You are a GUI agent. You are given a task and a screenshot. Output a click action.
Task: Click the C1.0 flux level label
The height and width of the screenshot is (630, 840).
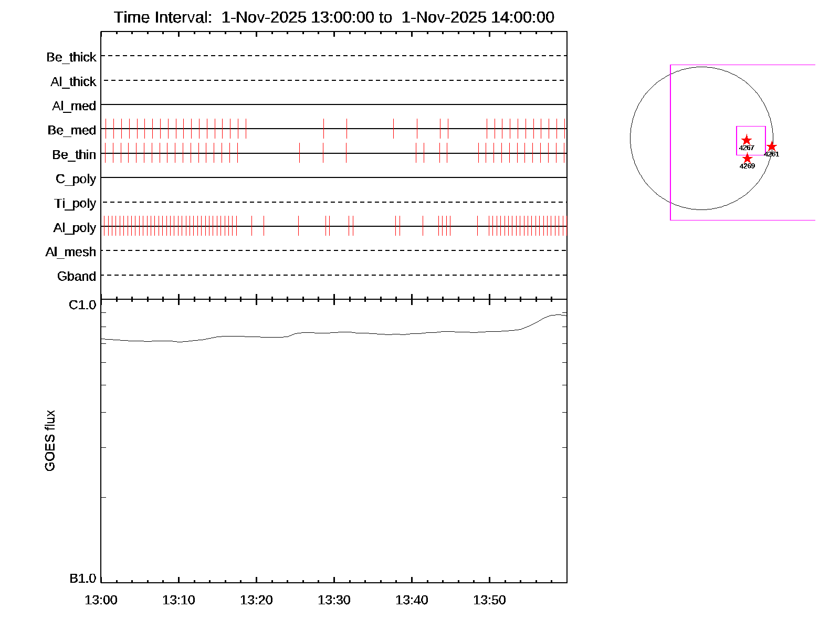tap(82, 305)
